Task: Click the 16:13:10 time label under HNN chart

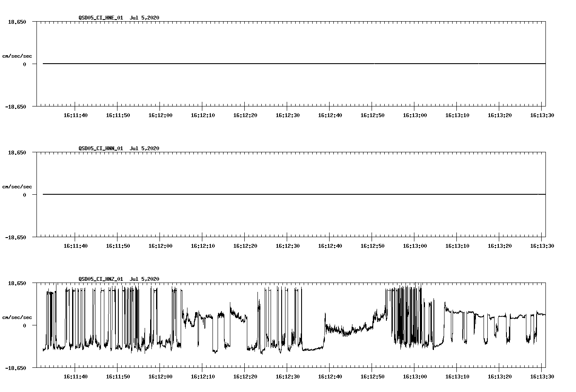Action: point(457,246)
